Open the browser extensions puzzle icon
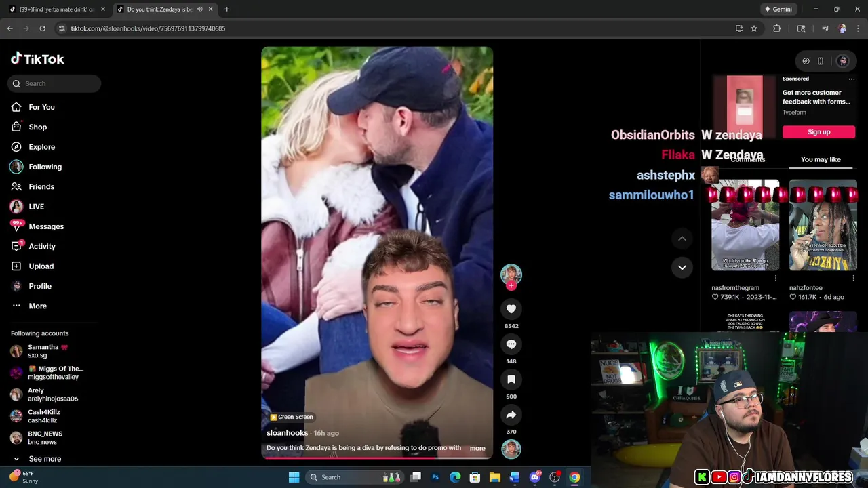 click(x=777, y=28)
